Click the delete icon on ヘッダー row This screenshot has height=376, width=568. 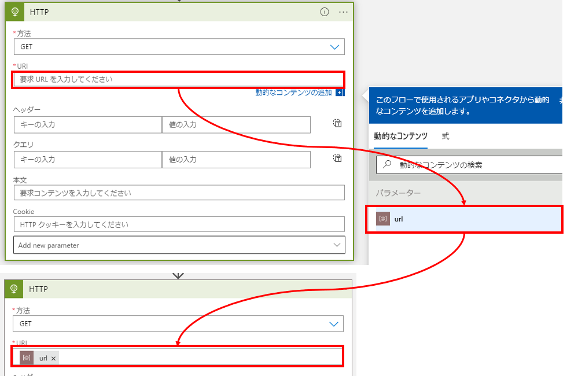(337, 123)
